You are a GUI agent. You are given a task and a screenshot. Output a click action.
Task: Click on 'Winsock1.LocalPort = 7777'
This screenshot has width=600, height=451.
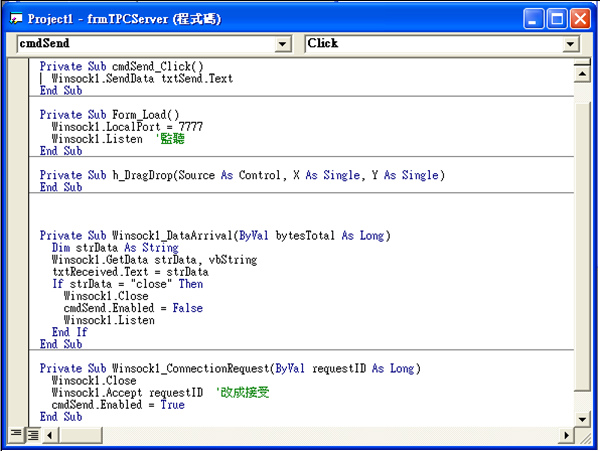coord(127,127)
